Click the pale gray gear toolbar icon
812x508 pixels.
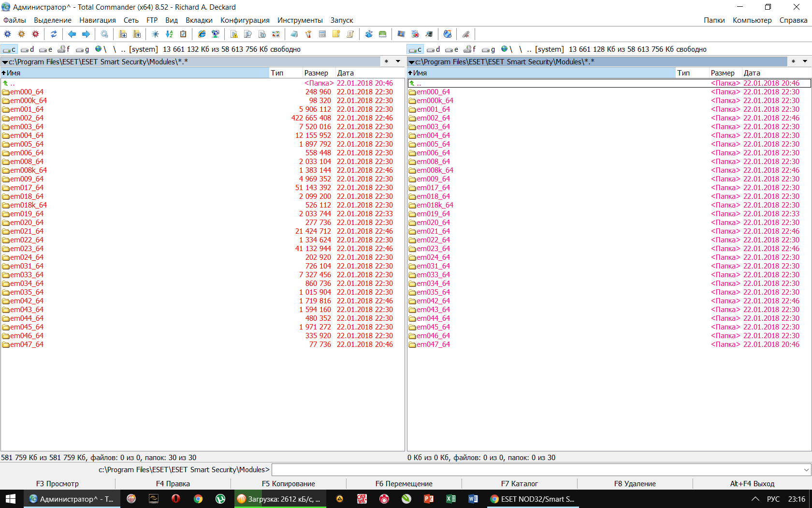(104, 34)
